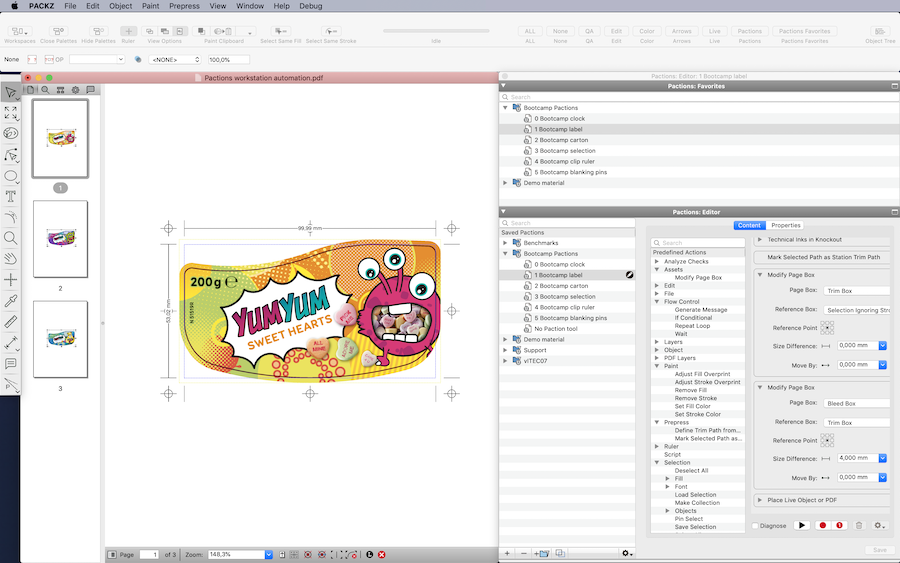The height and width of the screenshot is (563, 900).
Task: Expand the Benchmarks folder in Saved Pactions
Action: click(x=505, y=243)
